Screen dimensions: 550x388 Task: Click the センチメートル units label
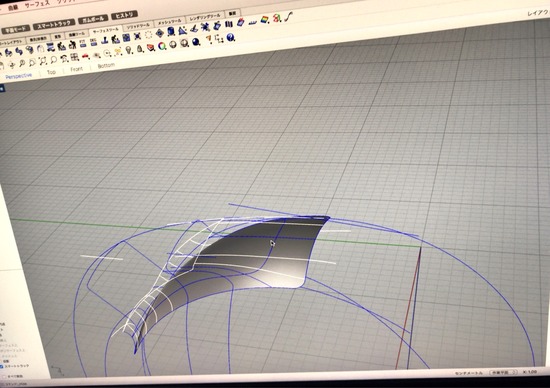coord(469,373)
